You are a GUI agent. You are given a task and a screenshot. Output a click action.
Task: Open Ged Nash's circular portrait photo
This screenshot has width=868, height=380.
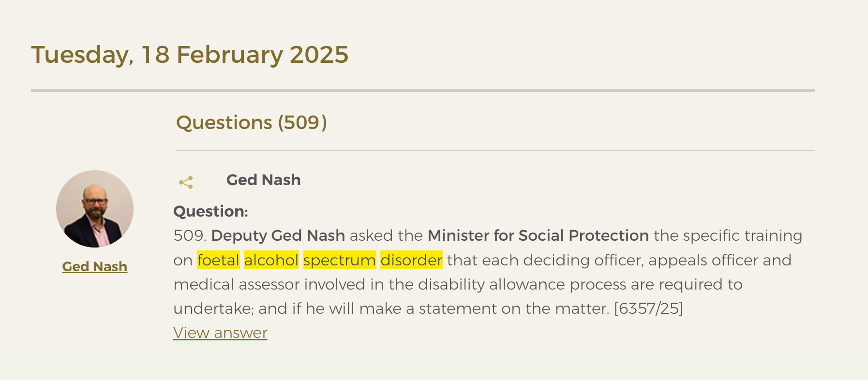[x=95, y=209]
